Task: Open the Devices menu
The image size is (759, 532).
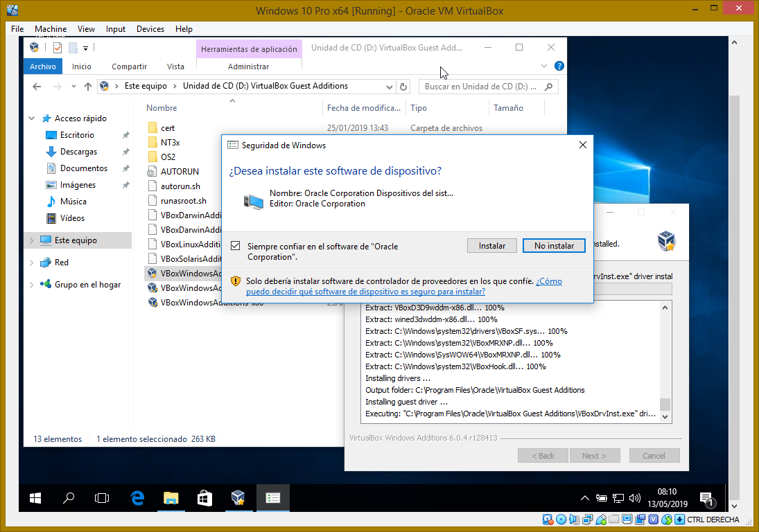Action: [150, 29]
